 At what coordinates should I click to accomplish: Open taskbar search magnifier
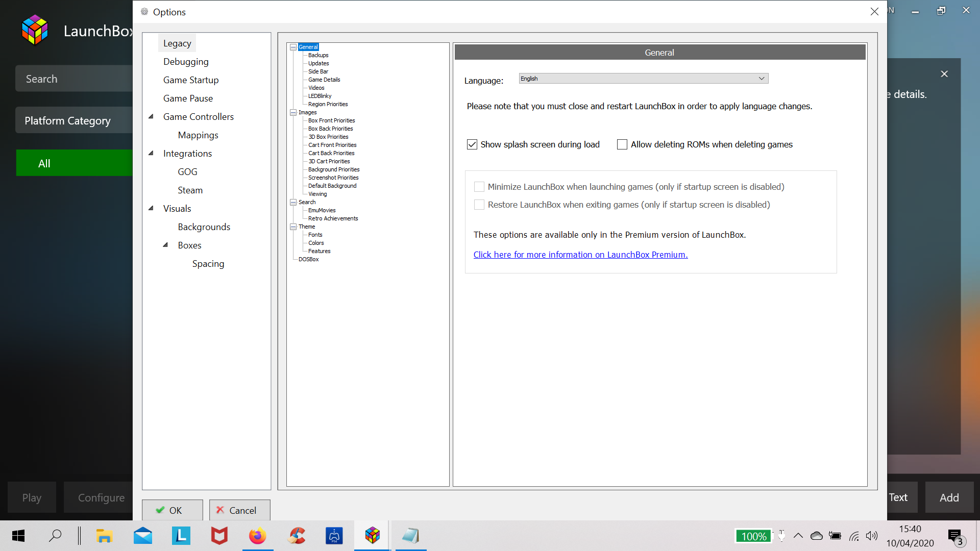pos(55,536)
